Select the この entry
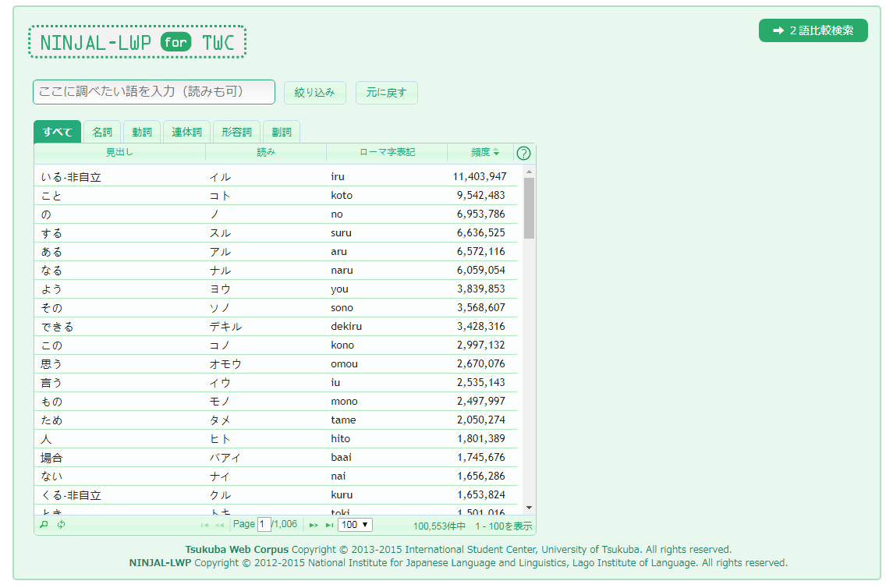Screen dimensions: 893x588 point(275,345)
